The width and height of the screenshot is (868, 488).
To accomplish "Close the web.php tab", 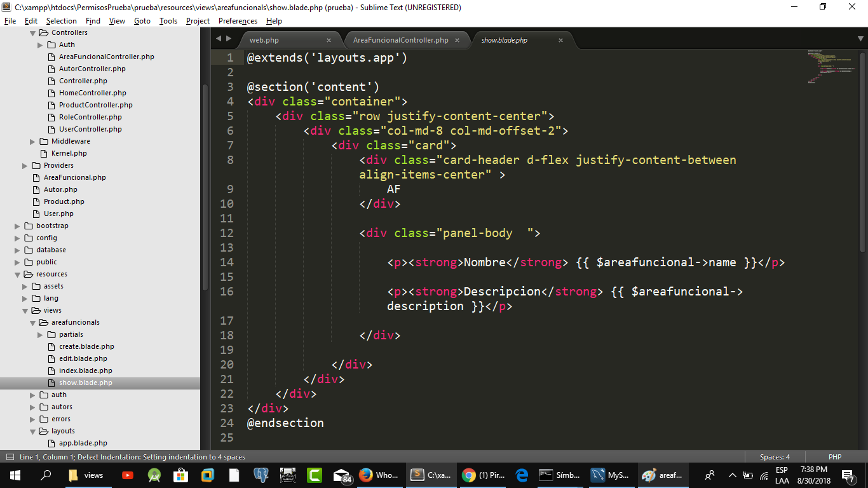I will coord(329,40).
